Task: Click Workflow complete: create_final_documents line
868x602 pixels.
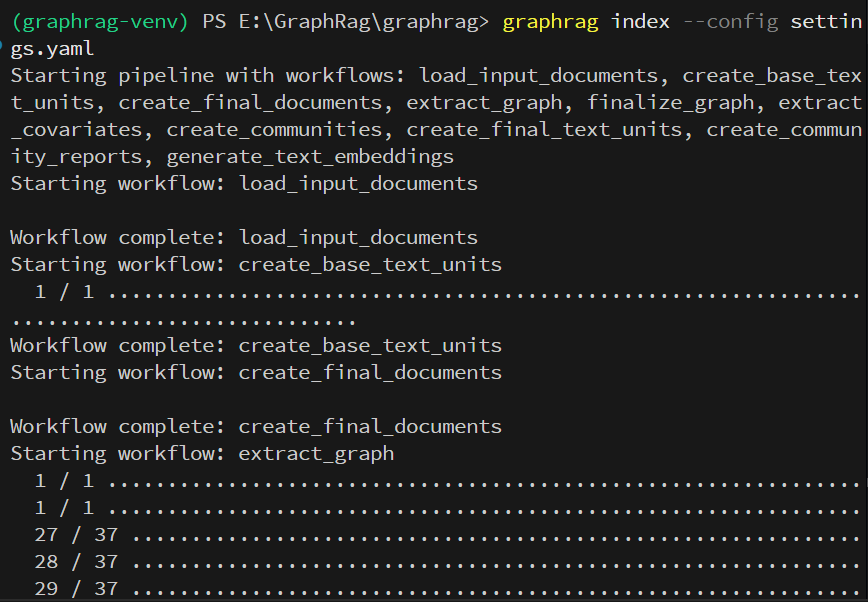Action: [x=255, y=425]
